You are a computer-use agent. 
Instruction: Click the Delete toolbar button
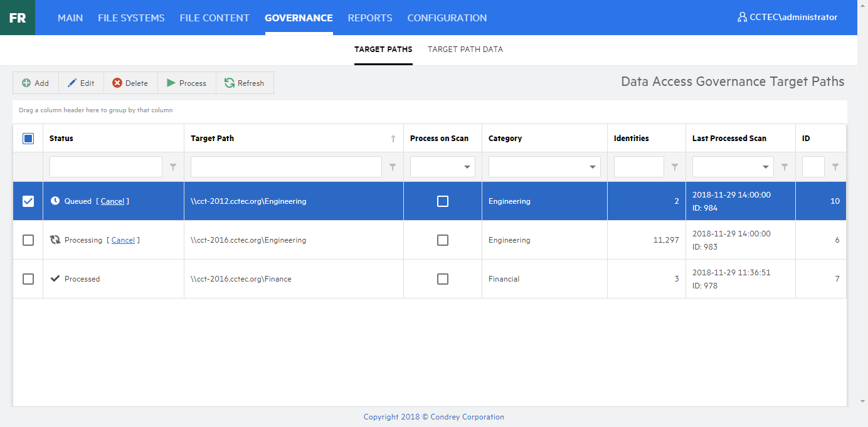130,83
